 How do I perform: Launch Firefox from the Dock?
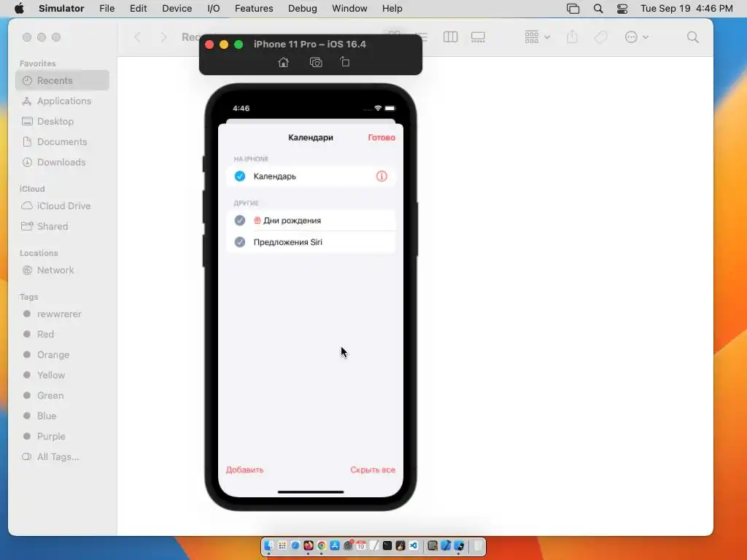(309, 545)
